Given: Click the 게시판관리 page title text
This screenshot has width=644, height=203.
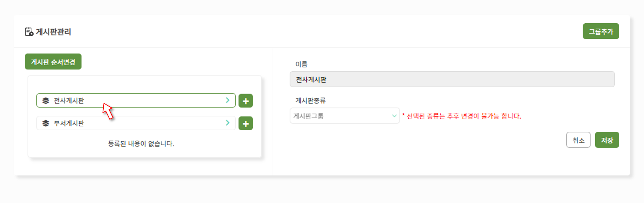Looking at the screenshot, I should tap(54, 32).
